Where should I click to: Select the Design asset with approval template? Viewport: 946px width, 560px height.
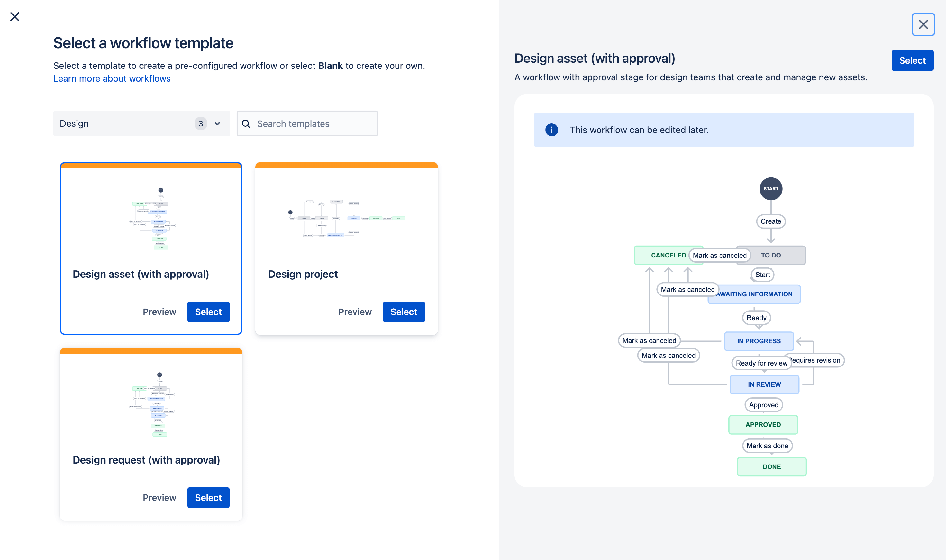(208, 311)
